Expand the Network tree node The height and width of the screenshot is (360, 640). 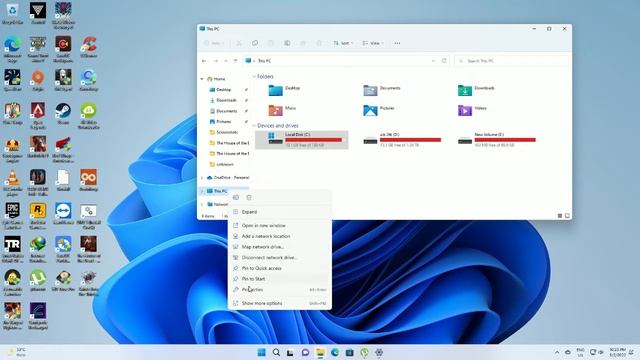pos(202,204)
